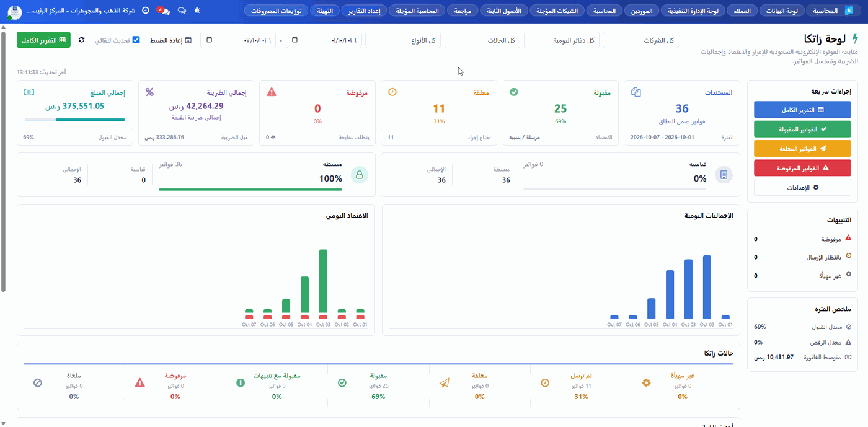Viewport: 868px width, 427px height.
Task: Open الإعدادات from the quick actions panel
Action: click(802, 187)
